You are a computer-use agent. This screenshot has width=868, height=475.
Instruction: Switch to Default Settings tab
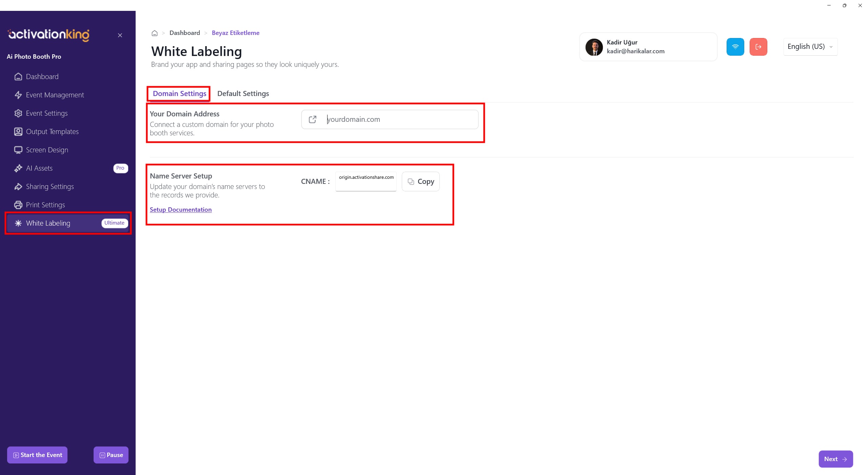click(x=243, y=94)
